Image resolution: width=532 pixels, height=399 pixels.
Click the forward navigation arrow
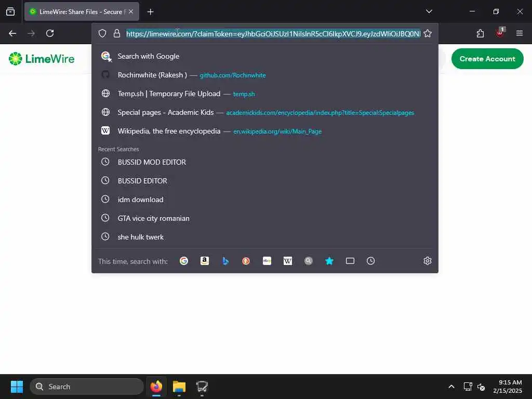(x=31, y=33)
